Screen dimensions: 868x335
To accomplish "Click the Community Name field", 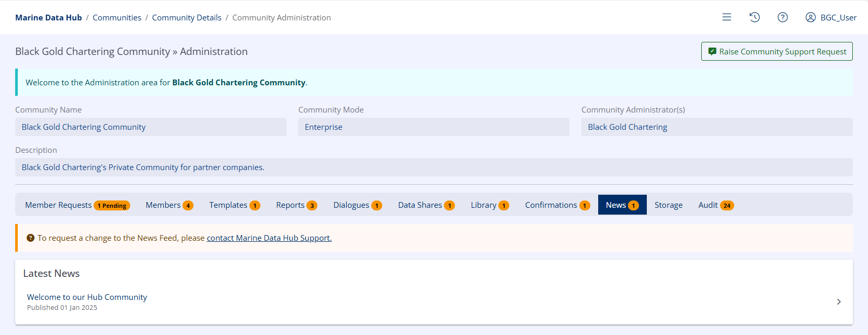I will click(x=151, y=127).
